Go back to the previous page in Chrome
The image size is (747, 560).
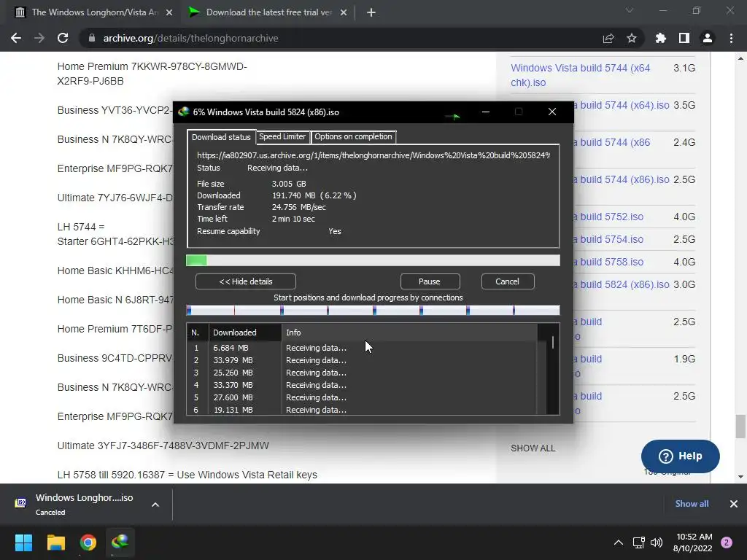point(16,38)
